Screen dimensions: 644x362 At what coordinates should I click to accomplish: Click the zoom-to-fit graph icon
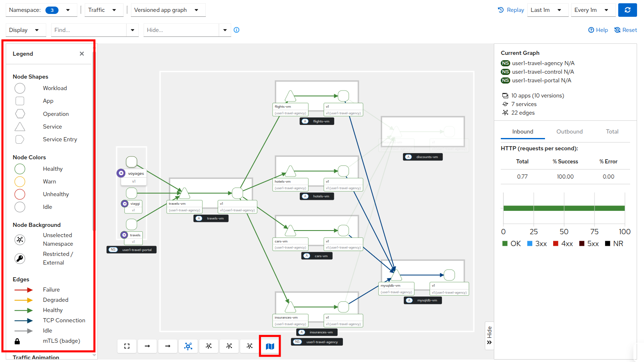[127, 346]
